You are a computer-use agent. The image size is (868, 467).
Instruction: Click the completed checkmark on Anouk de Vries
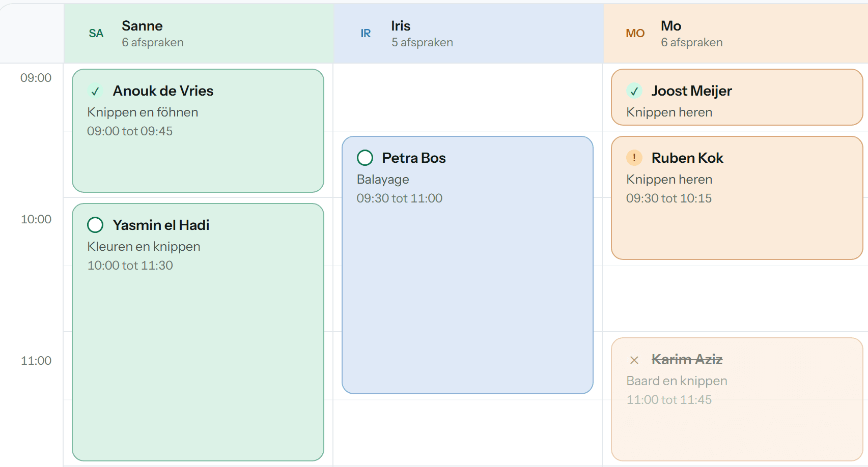(x=95, y=91)
